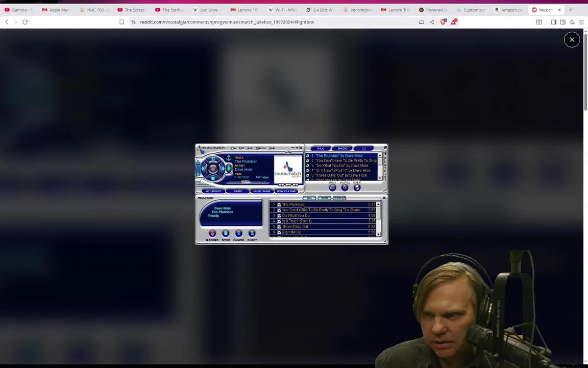Close the lightbox with the round X button
The height and width of the screenshot is (368, 588).
(x=572, y=39)
